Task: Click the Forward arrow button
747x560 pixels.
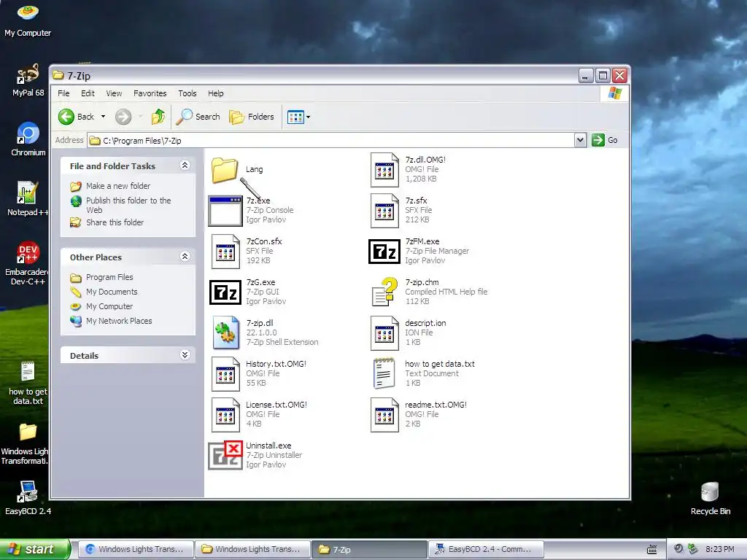Action: point(123,117)
